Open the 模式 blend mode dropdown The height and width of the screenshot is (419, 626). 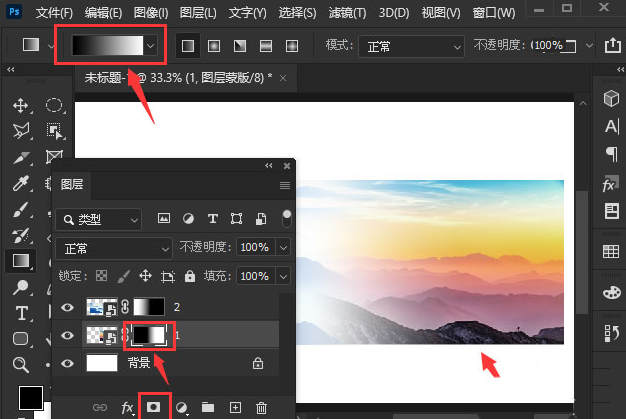[414, 46]
